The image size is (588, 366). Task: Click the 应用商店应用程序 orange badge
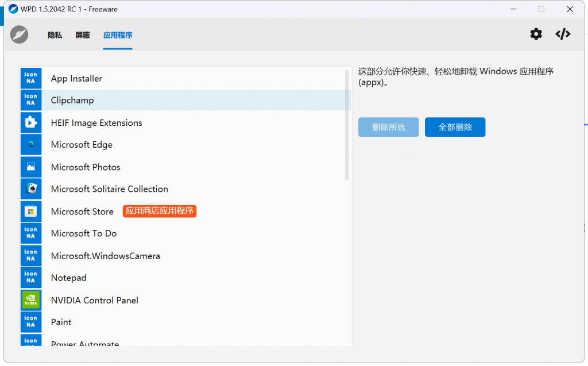coord(160,211)
